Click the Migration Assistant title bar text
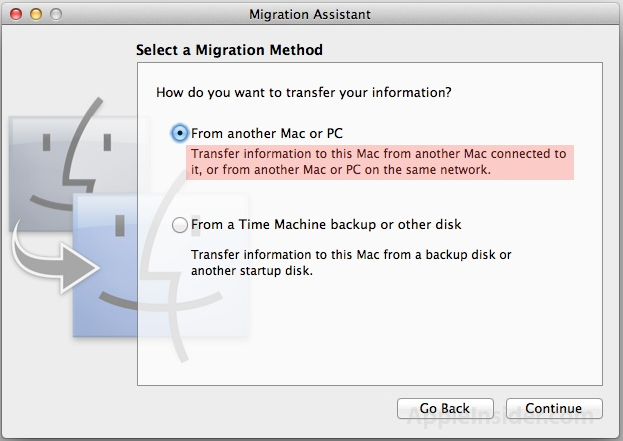 point(310,14)
